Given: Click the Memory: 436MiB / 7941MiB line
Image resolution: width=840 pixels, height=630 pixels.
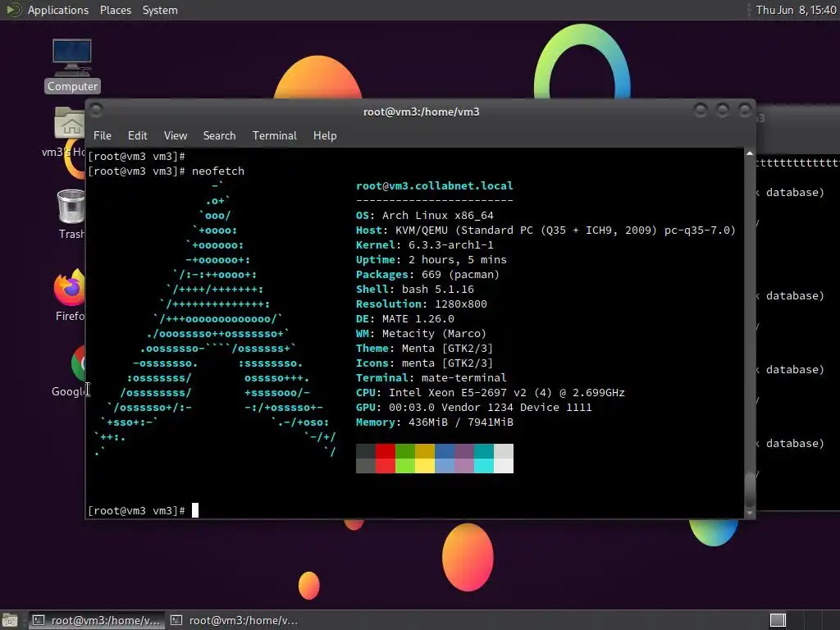Looking at the screenshot, I should [x=435, y=422].
